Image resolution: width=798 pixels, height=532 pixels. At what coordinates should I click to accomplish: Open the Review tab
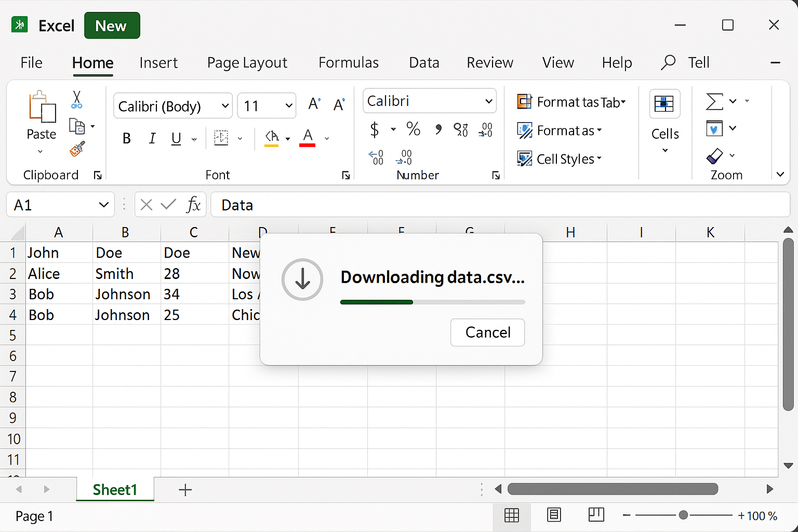click(490, 62)
